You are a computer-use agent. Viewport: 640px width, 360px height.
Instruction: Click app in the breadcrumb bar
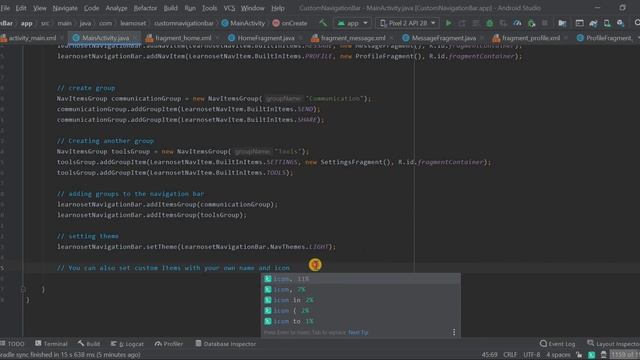[27, 23]
